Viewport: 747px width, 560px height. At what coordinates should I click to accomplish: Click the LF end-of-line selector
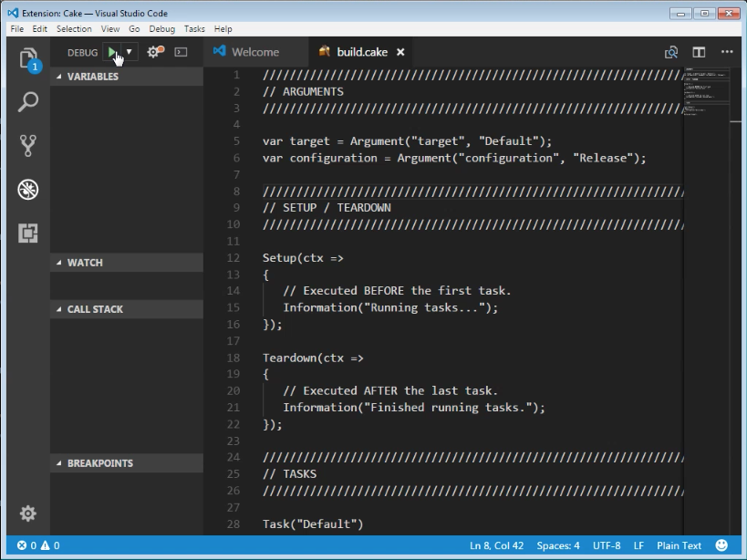(x=638, y=545)
